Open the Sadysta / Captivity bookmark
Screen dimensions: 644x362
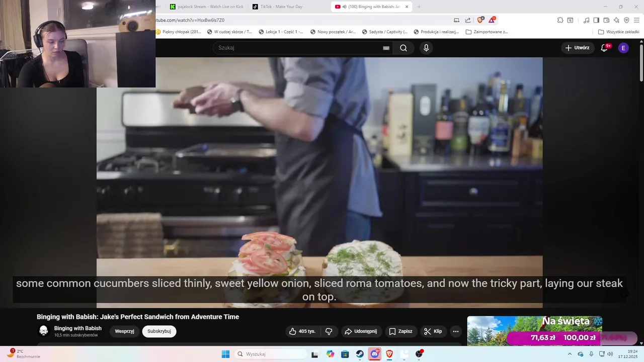click(385, 32)
